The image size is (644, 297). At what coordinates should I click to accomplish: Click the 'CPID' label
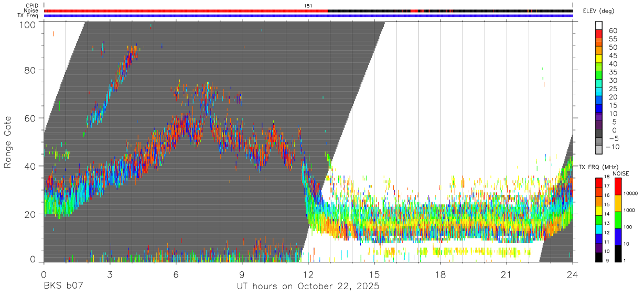(32, 5)
